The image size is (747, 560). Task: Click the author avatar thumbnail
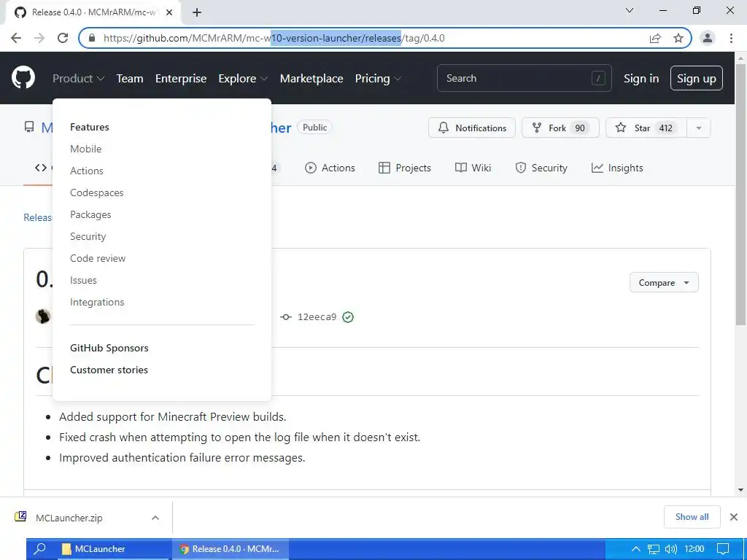(x=43, y=316)
